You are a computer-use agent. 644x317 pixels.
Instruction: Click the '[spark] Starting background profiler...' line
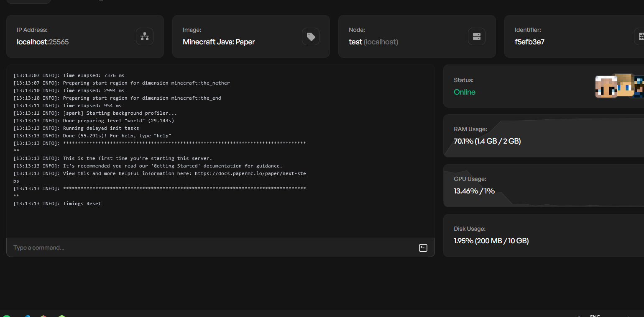pyautogui.click(x=95, y=113)
